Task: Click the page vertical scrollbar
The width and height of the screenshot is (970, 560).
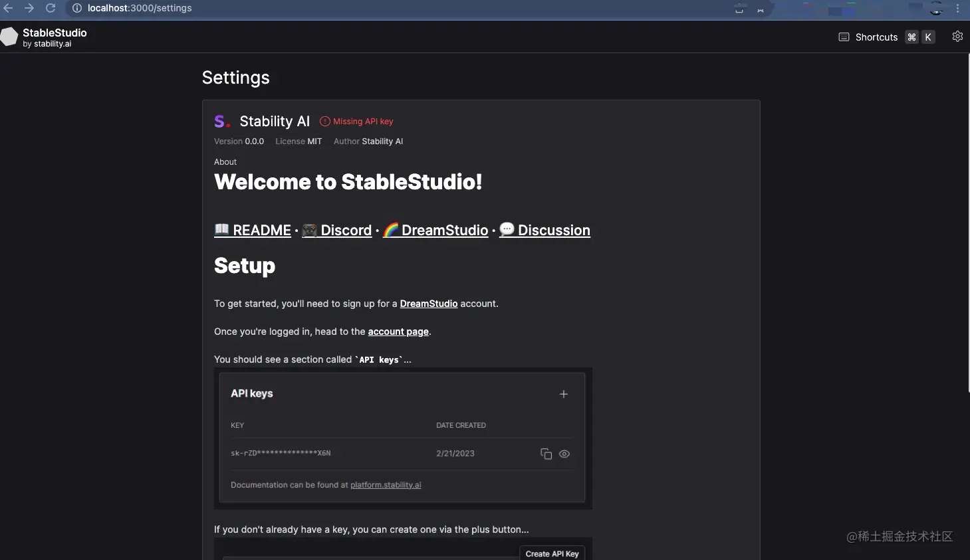Action: (968, 223)
